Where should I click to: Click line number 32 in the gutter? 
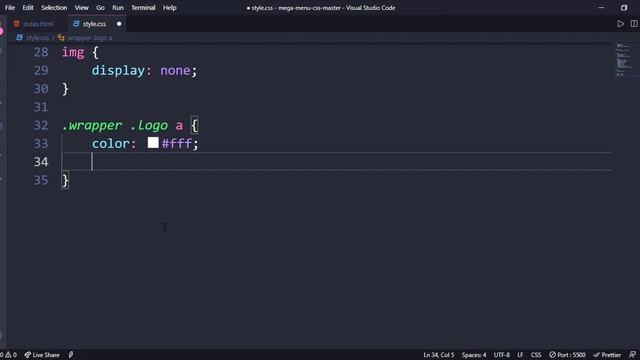click(41, 125)
